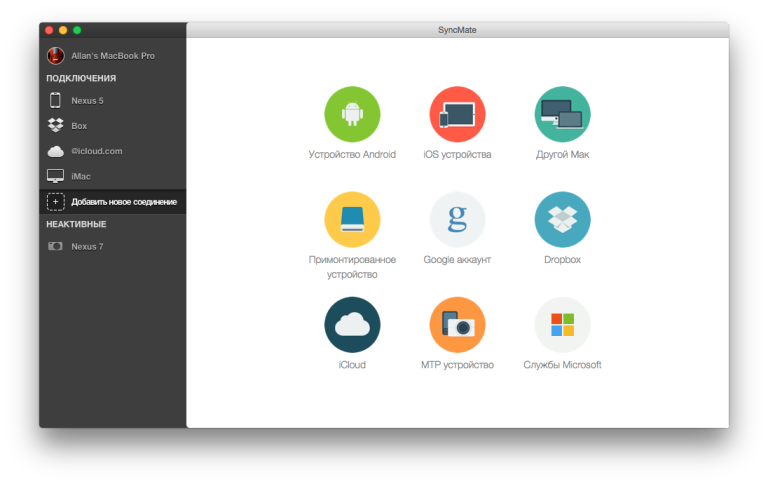Image resolution: width=768 pixels, height=484 pixels.
Task: Click the iOS устройства label
Action: tap(457, 154)
